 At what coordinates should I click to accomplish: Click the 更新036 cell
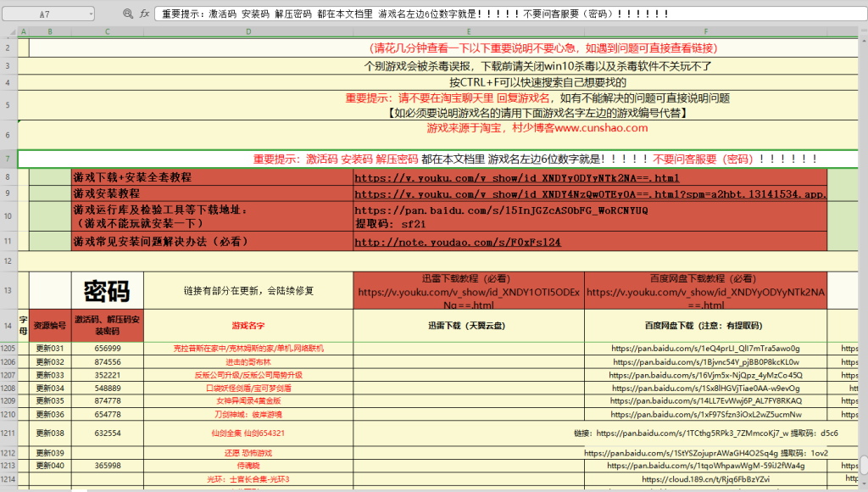coord(50,415)
